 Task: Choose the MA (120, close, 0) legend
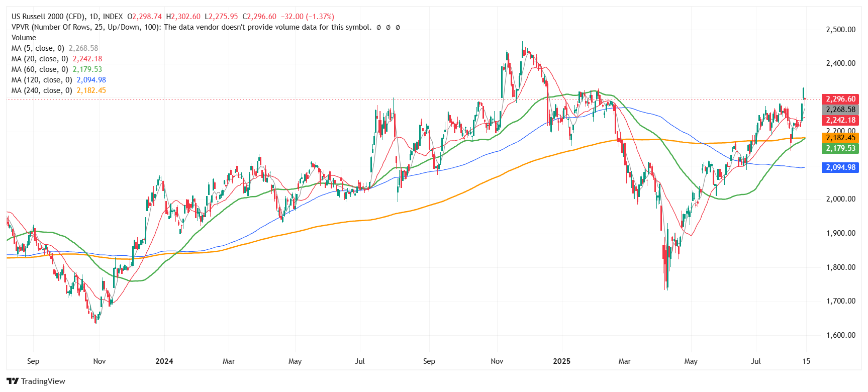coord(42,80)
